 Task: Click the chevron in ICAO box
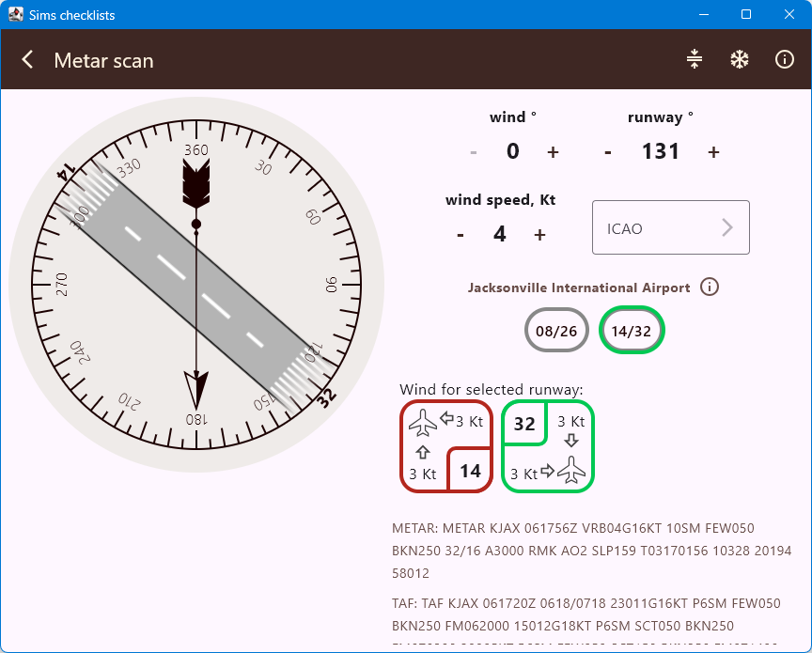(727, 227)
